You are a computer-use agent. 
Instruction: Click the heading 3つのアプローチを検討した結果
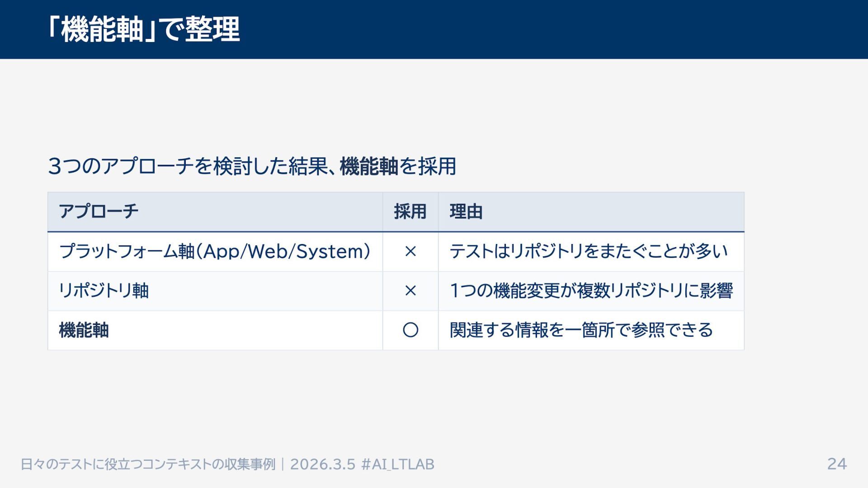click(188, 166)
